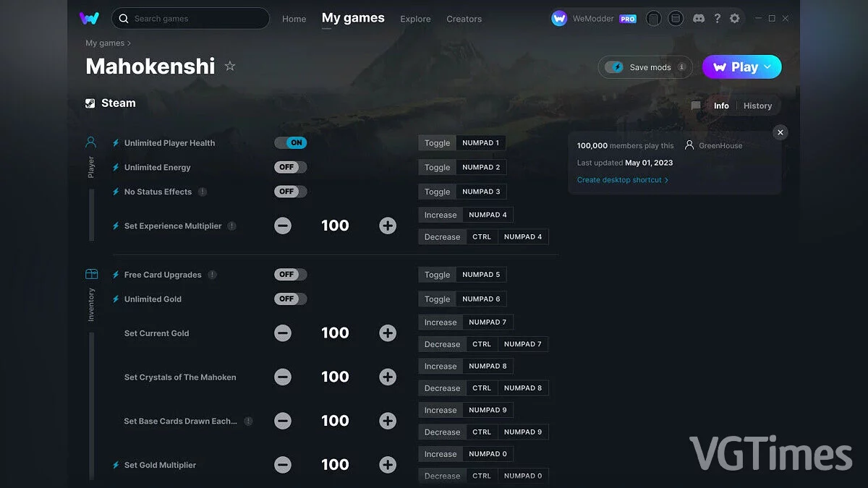The height and width of the screenshot is (488, 868).
Task: Turn off Unlimited Player Health toggle
Action: click(291, 143)
